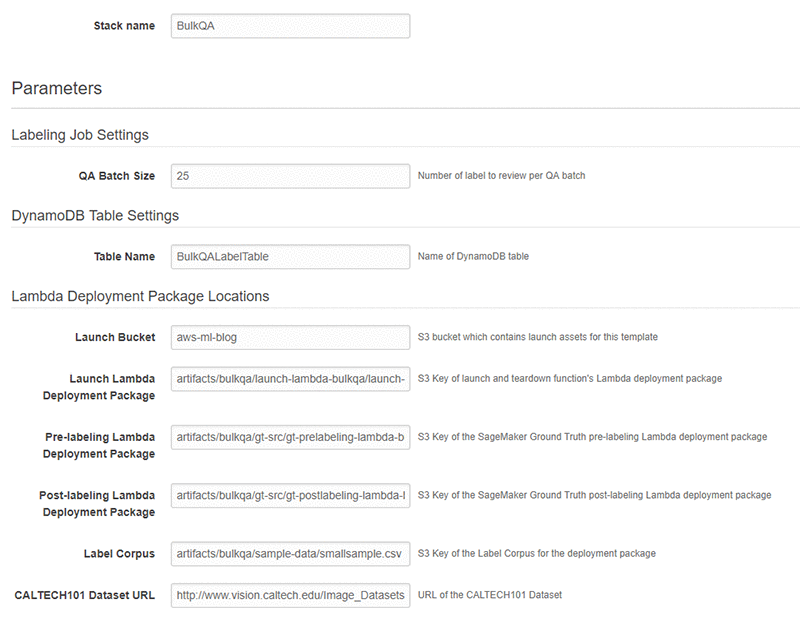Click the Label Corpus label
The image size is (800, 627).
tap(119, 554)
